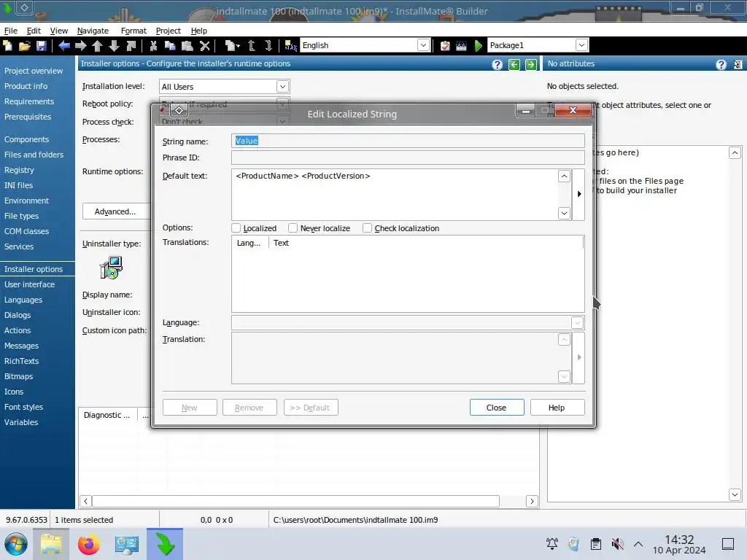Click the Delete X icon in the toolbar
This screenshot has width=747, height=560.
coord(204,46)
